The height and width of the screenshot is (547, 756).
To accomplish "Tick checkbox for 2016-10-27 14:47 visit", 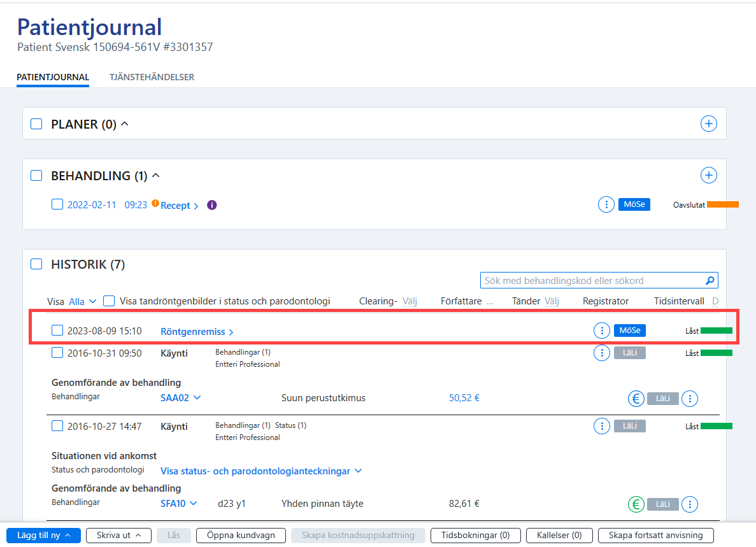I will (x=57, y=426).
